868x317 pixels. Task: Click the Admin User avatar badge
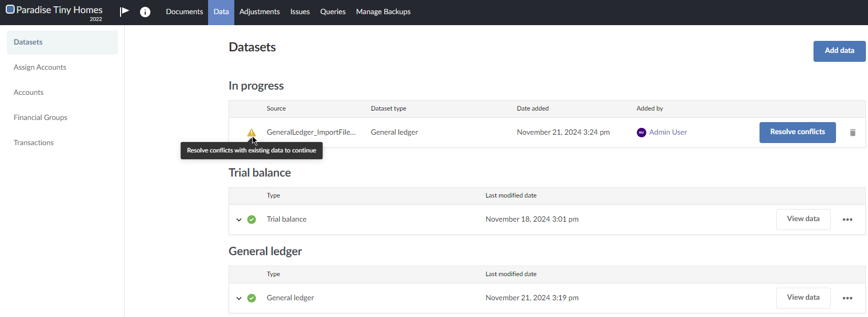[x=641, y=133]
